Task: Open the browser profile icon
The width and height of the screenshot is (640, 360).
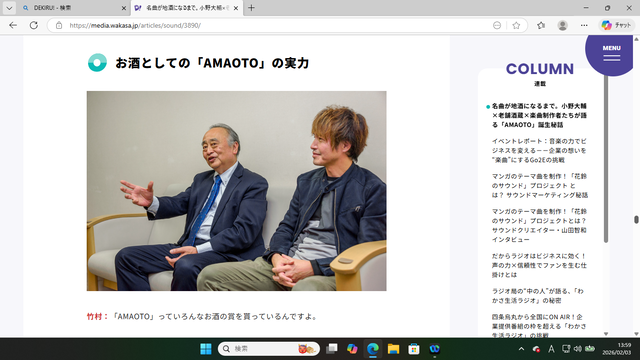Action: point(562,25)
